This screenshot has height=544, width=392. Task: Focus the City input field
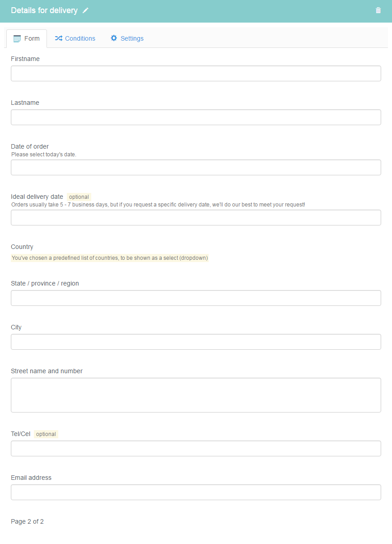point(196,342)
